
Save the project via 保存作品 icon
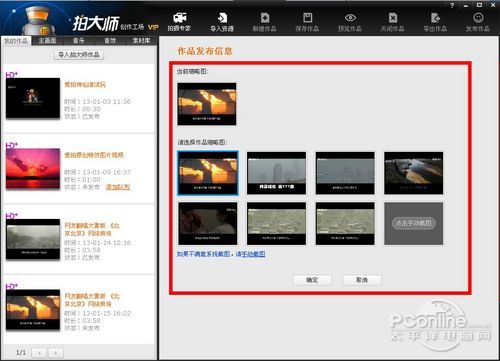307,22
